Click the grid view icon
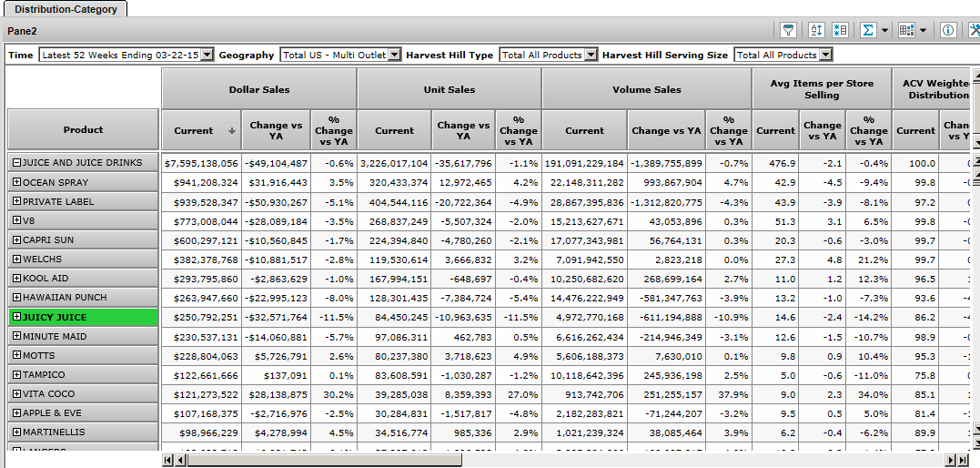Viewport: 980px width, 468px height. point(906,30)
